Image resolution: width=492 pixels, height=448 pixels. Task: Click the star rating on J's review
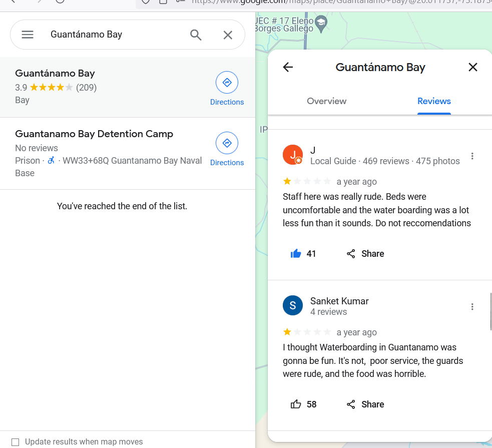[x=307, y=181]
